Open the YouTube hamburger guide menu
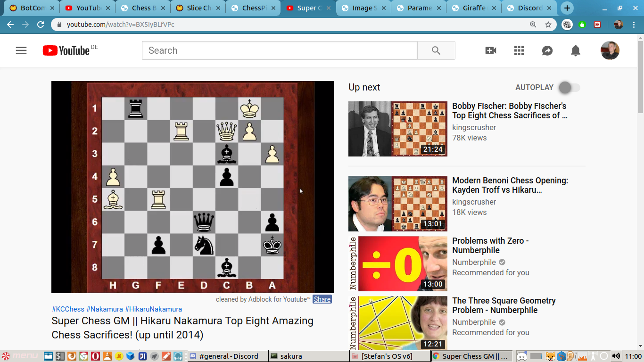This screenshot has height=362, width=644. coord(21,50)
